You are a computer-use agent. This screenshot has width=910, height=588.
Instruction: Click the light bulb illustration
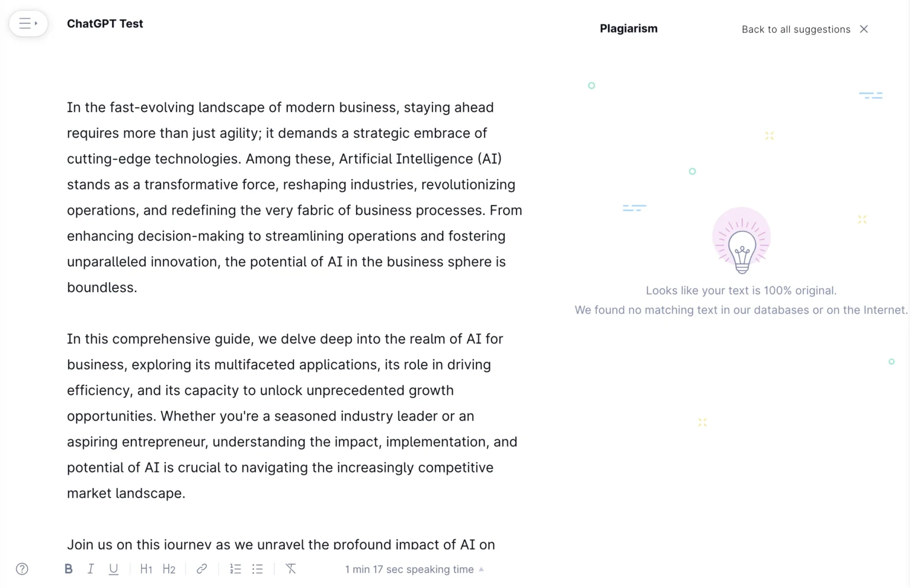[742, 240]
